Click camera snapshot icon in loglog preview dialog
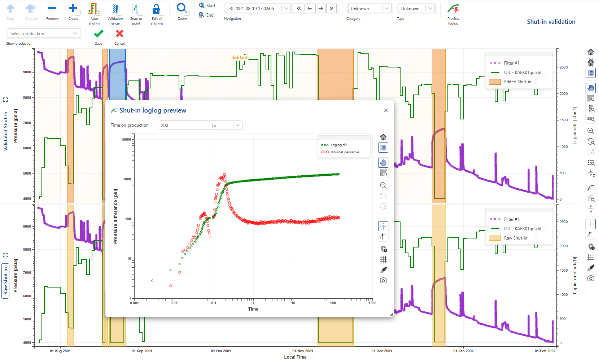This screenshot has height=364, width=599. tap(383, 280)
